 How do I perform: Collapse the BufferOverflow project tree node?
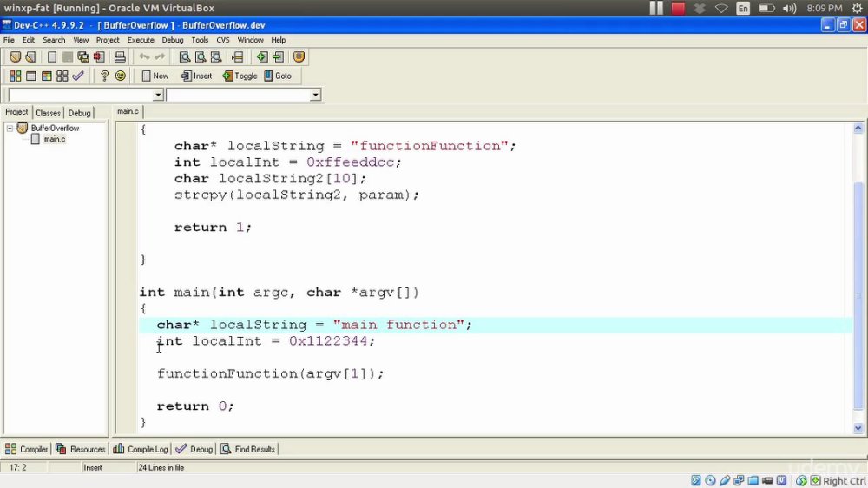[x=10, y=128]
